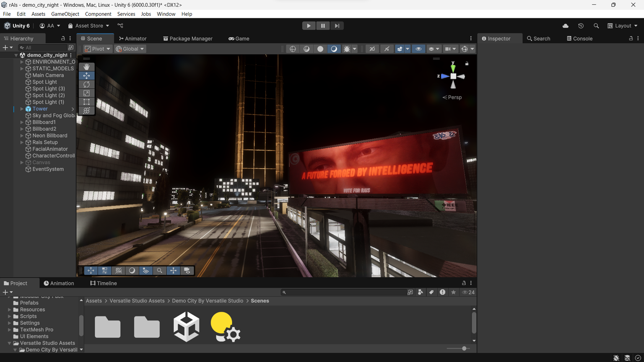Viewport: 644px width, 362px height.
Task: Select the Transform tool
Action: [86, 111]
